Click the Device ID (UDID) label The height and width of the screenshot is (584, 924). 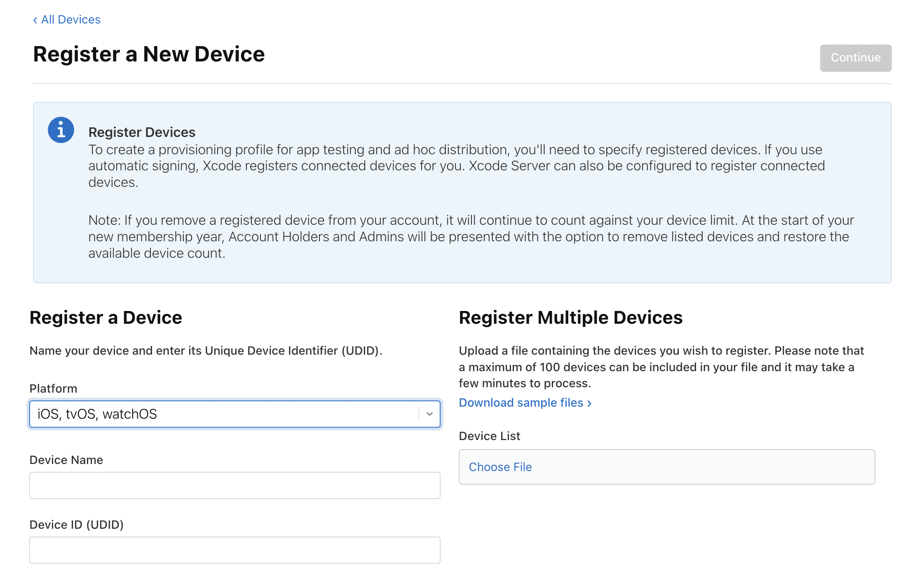coord(76,525)
